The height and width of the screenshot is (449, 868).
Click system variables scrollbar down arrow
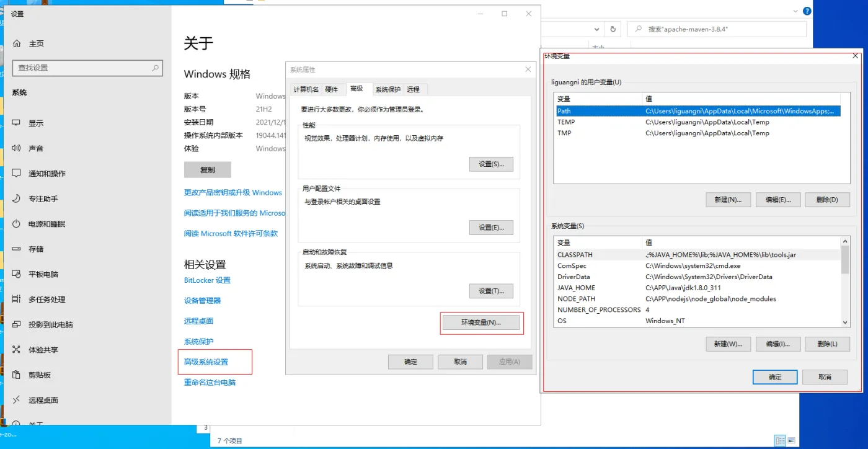[845, 322]
